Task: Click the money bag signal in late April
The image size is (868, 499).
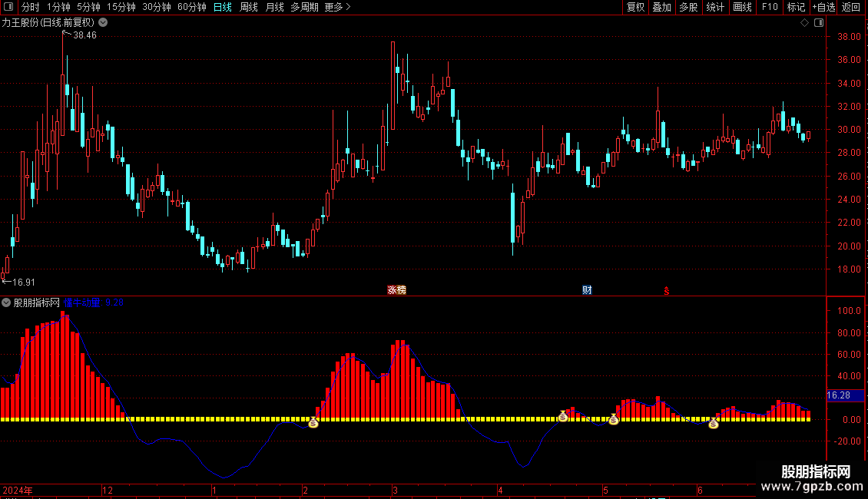Action: click(563, 417)
